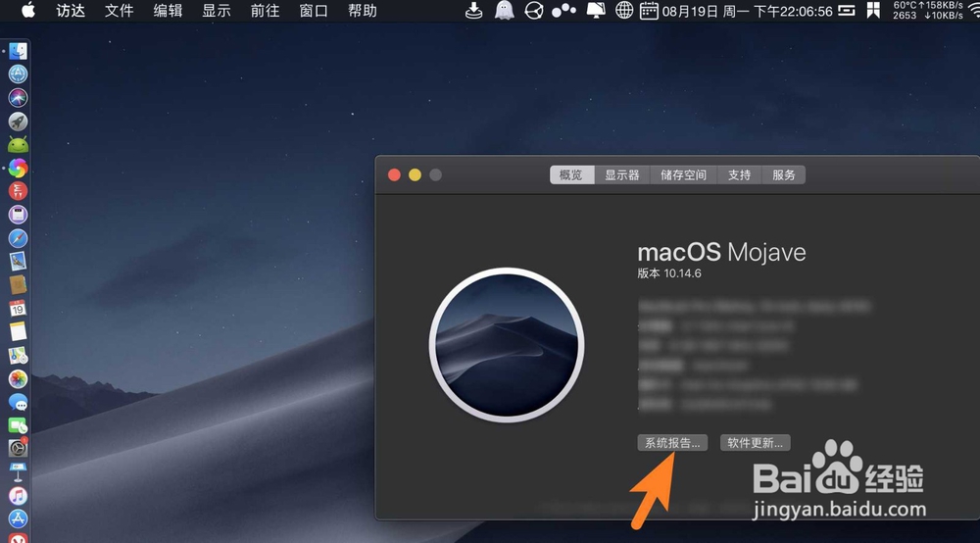Open the 编辑 menu
Screen dimensions: 980x543
click(169, 11)
